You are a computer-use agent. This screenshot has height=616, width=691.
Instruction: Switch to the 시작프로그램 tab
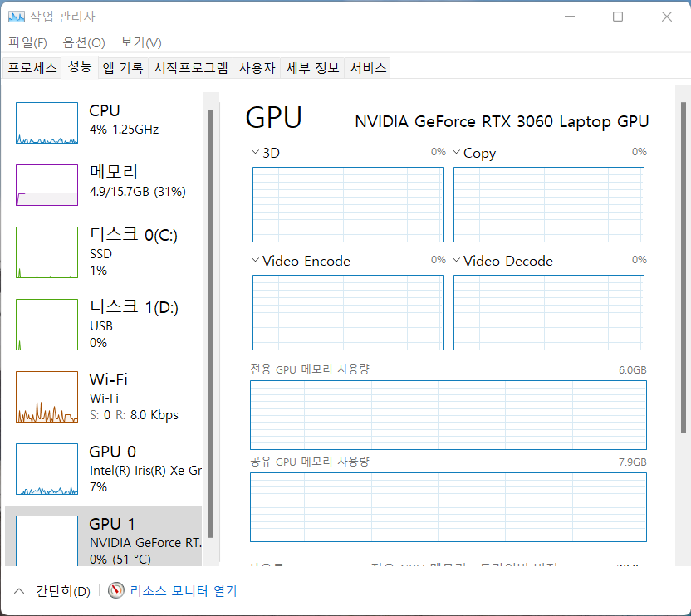[x=191, y=68]
